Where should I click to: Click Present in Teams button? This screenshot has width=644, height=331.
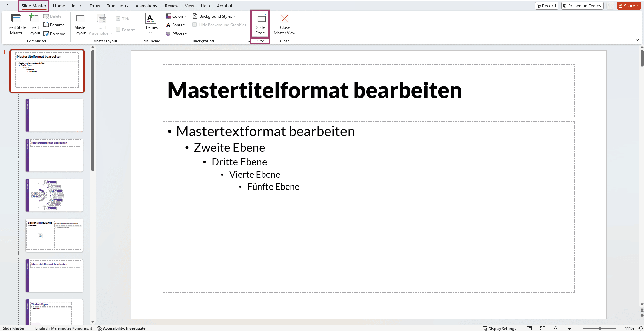(x=582, y=6)
